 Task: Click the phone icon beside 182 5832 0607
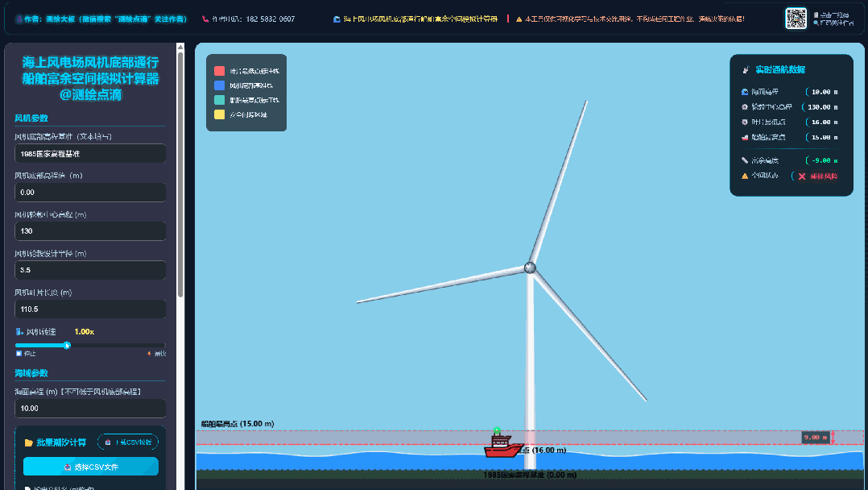pos(205,19)
